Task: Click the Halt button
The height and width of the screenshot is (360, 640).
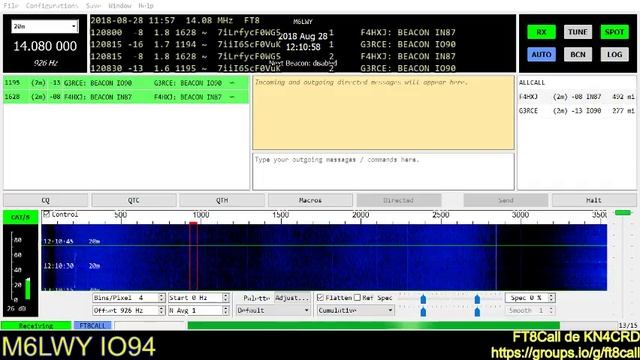Action: coord(594,200)
